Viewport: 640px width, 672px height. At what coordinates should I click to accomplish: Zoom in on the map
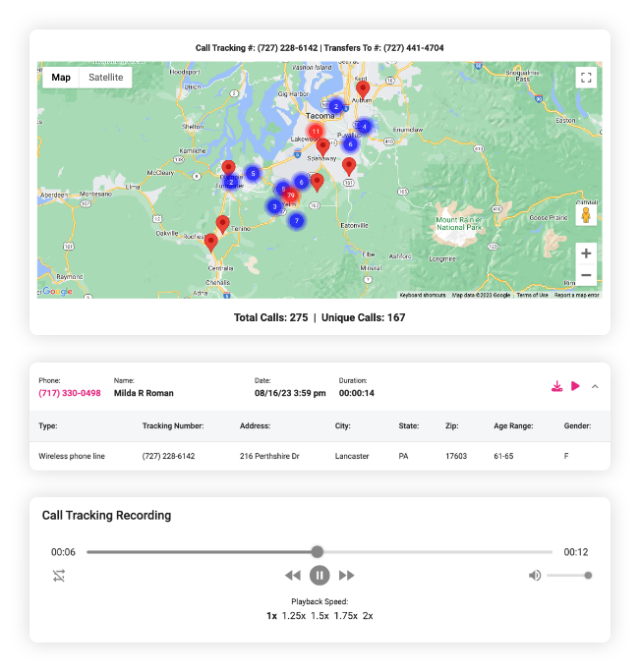(586, 253)
